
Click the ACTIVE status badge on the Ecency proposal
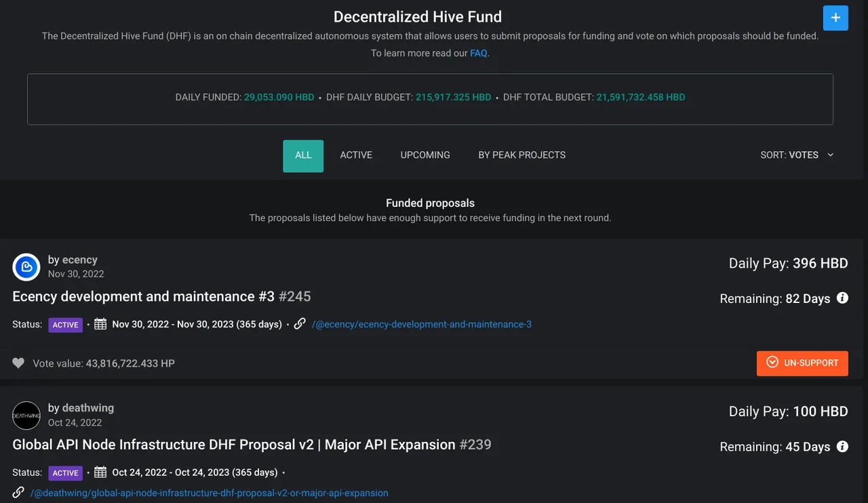tap(65, 325)
